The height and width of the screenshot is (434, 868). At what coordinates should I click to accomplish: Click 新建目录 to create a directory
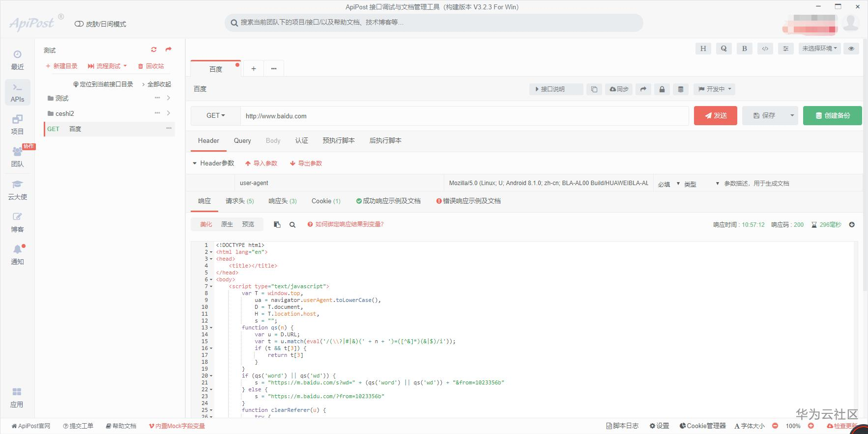tap(61, 66)
